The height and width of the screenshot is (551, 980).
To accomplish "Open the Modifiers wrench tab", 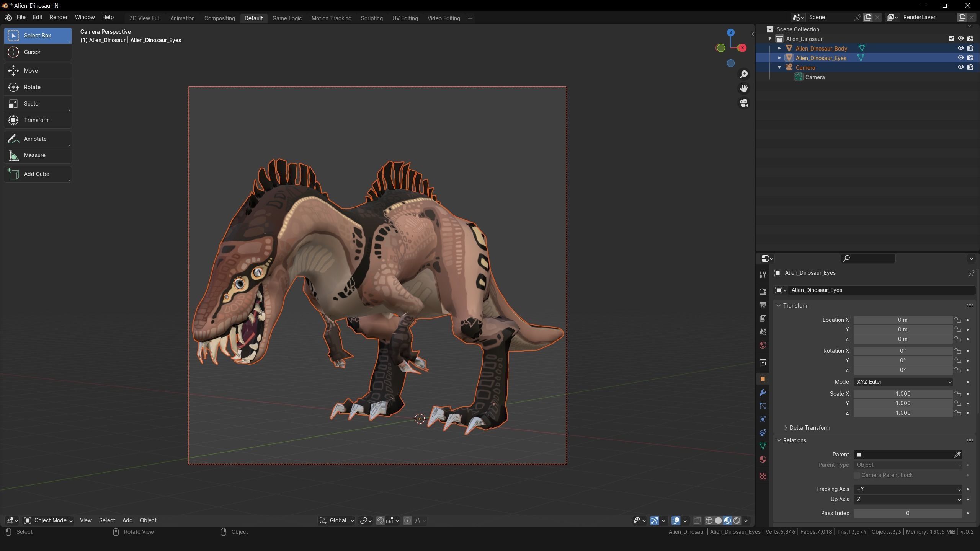I will [x=763, y=393].
